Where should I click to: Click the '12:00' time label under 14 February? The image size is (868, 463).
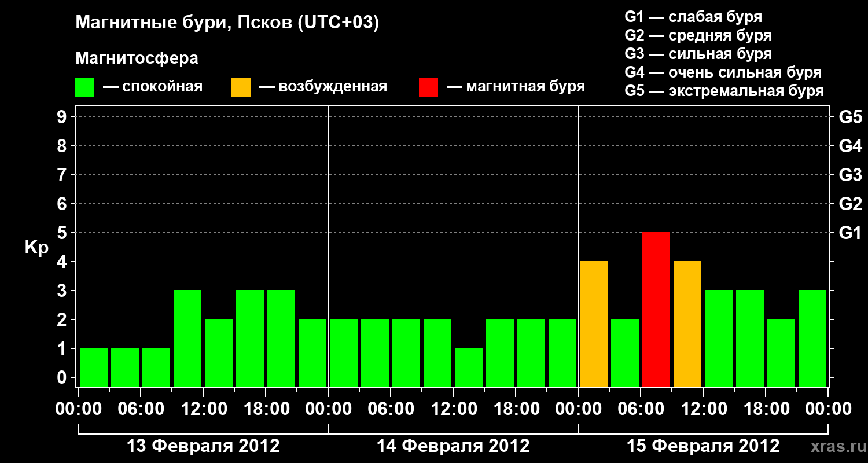pos(453,409)
